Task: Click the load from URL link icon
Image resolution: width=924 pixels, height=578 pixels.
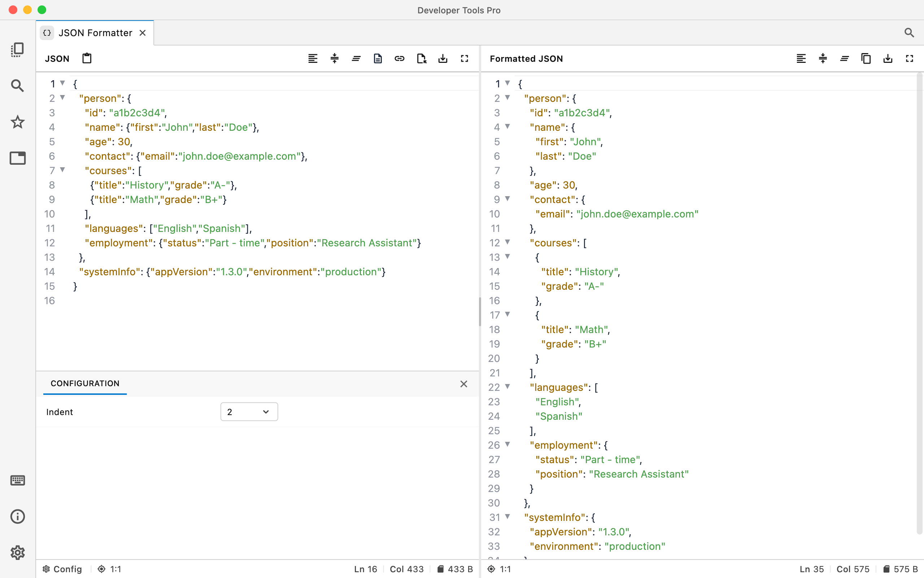Action: 400,59
